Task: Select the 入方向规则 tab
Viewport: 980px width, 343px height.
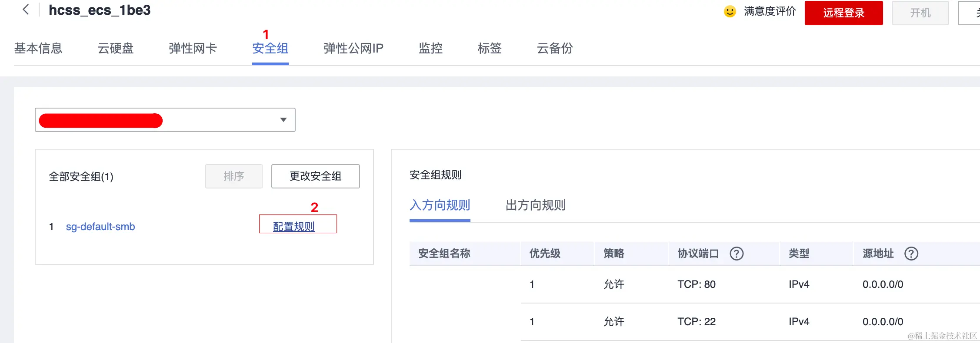Action: click(x=440, y=205)
